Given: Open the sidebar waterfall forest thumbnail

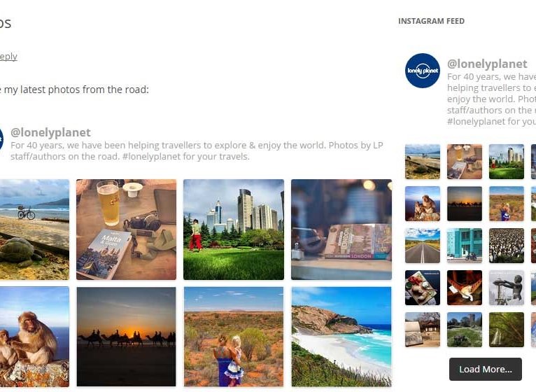Looking at the screenshot, I should 506,330.
